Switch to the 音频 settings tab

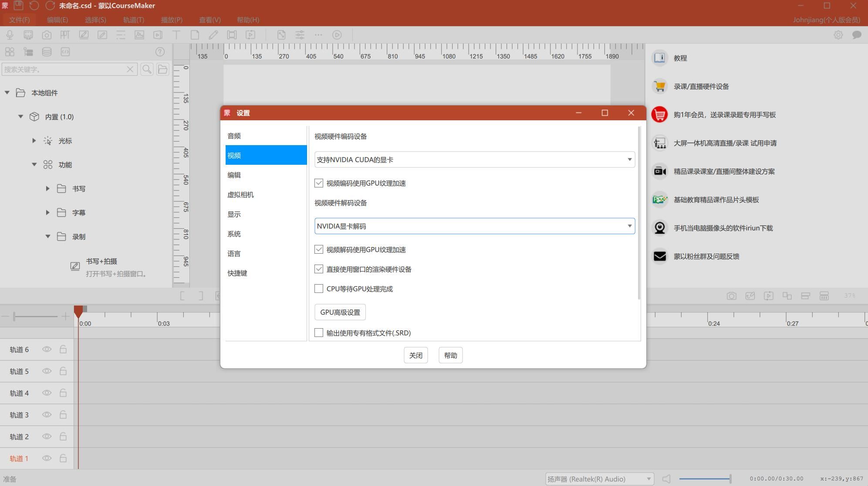click(x=234, y=136)
